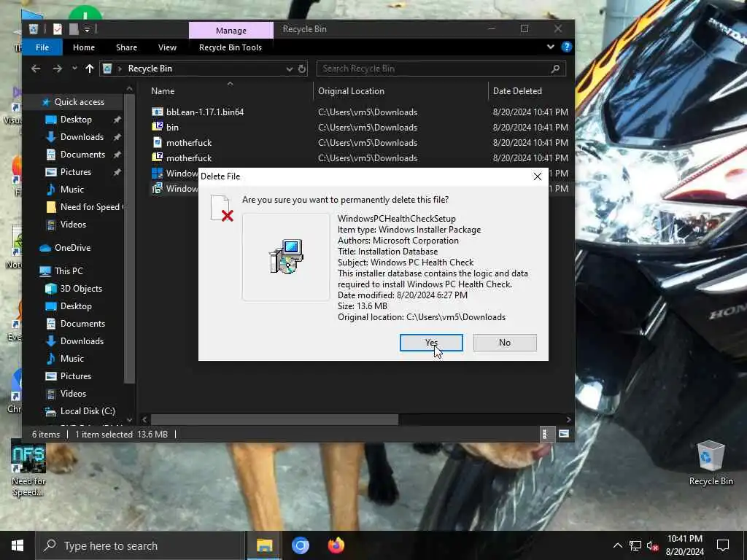Select pinned Pictures under Quick access
Image resolution: width=747 pixels, height=560 pixels.
click(x=75, y=172)
